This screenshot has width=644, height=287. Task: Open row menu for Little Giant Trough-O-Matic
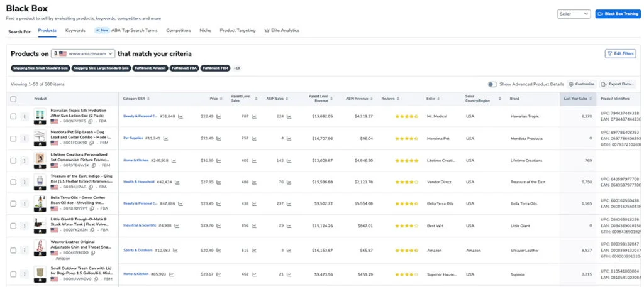25,226
